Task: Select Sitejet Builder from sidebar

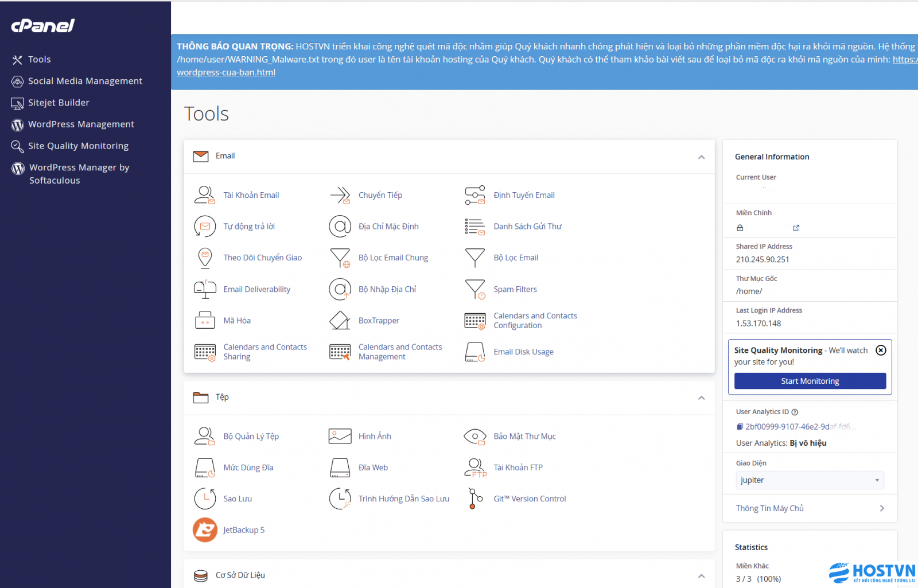Action: 59,103
